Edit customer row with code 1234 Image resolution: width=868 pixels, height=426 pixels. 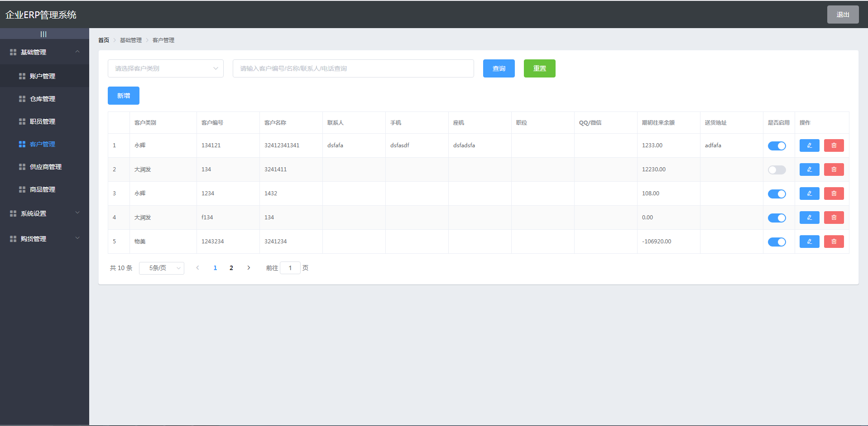pos(809,194)
